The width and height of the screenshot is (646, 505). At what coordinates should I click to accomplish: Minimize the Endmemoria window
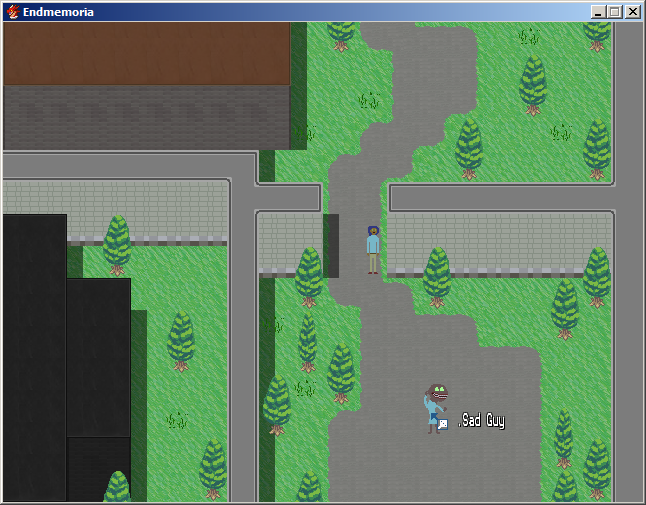(598, 12)
